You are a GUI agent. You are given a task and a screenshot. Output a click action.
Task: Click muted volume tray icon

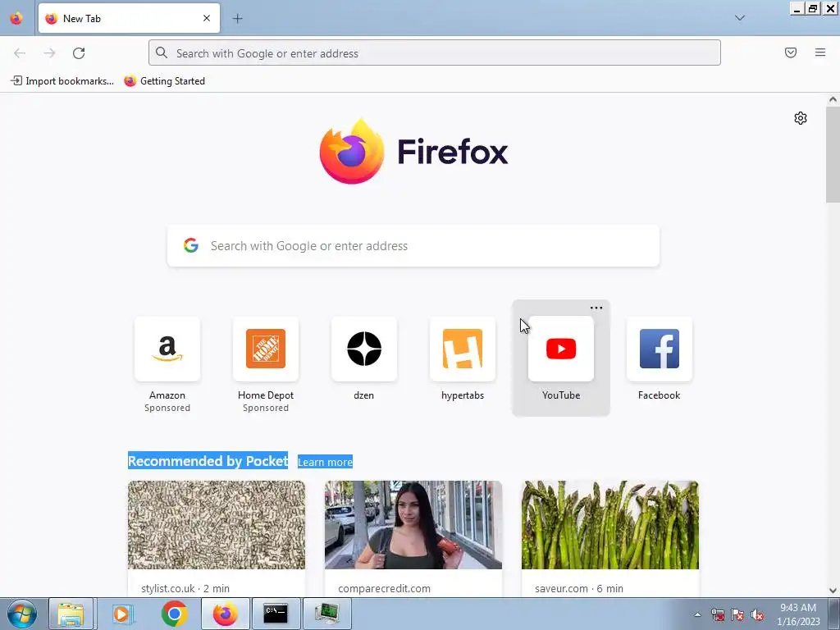[757, 614]
